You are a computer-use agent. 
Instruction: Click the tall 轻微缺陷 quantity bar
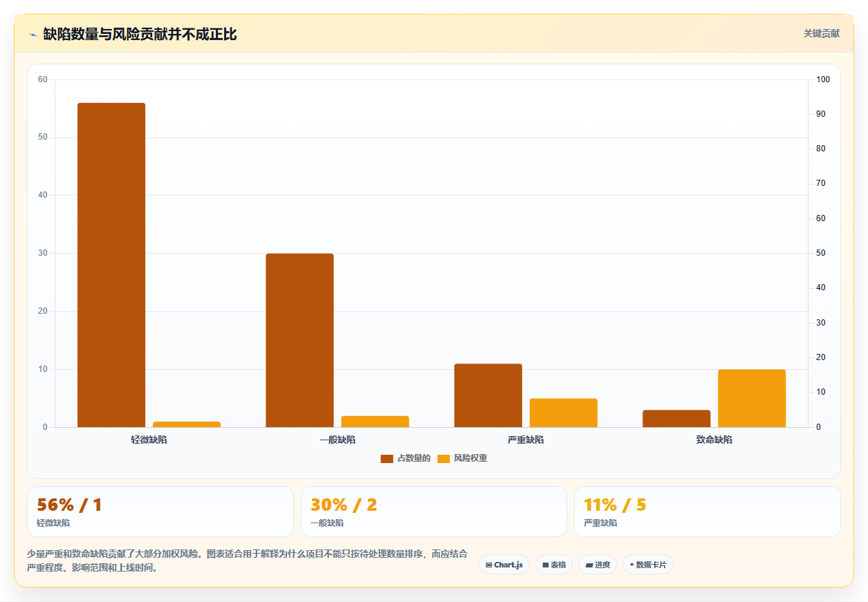(111, 265)
